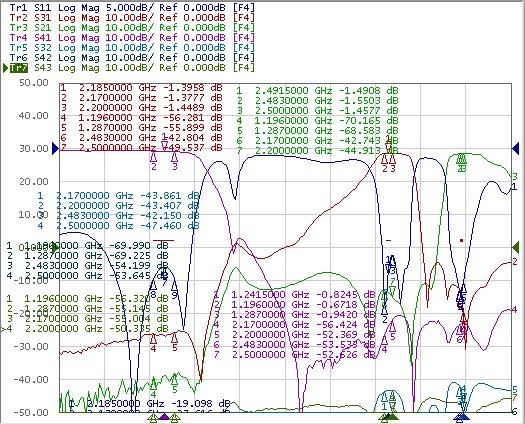Click the blue triangles on bottom axis near right
Screen dimensions: 525x424
pos(462,417)
